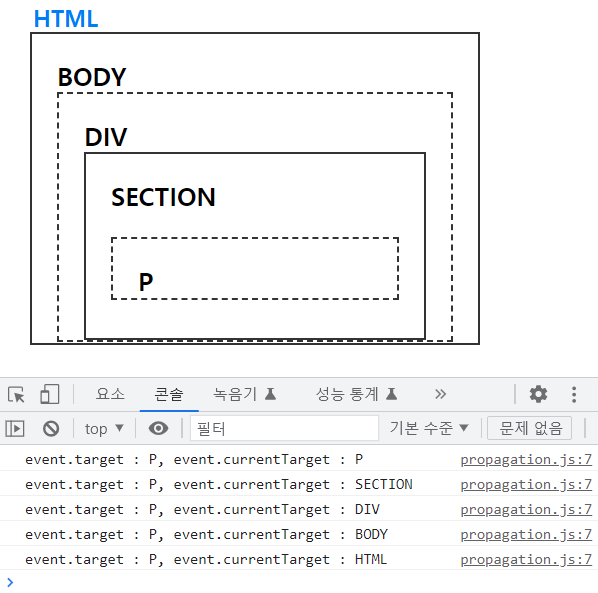Focus the 필터 input field
Viewport: 598px width, 593px height.
284,428
